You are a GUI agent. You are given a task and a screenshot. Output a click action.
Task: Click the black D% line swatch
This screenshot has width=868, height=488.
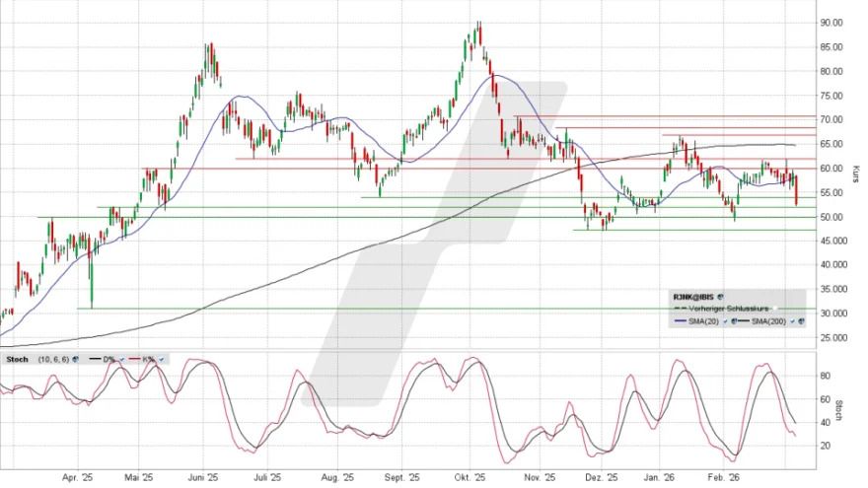94,358
